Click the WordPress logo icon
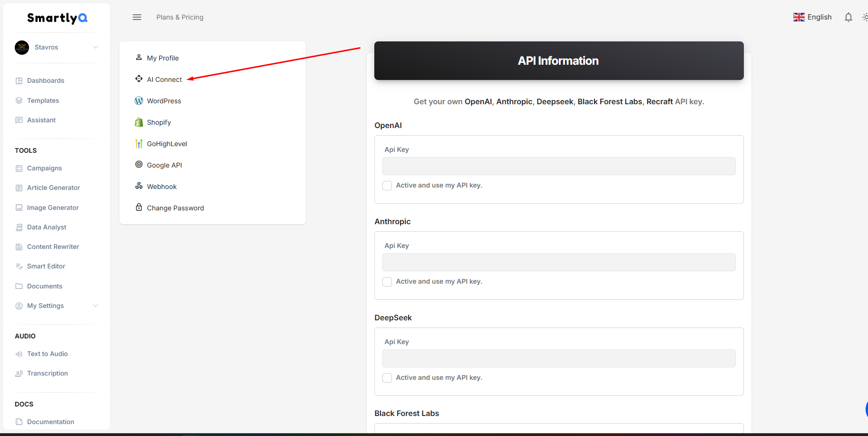 point(139,101)
